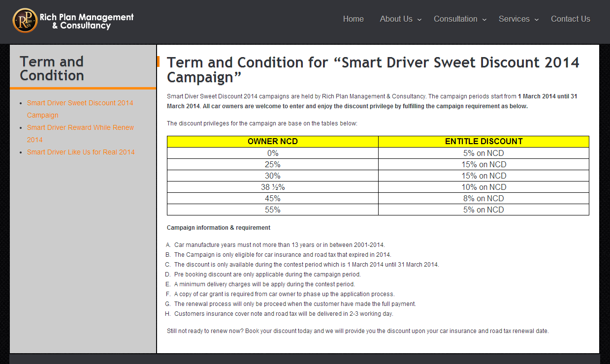Click the sentence "The discount privileges for the campaign..."
This screenshot has height=364, width=610.
(x=262, y=123)
